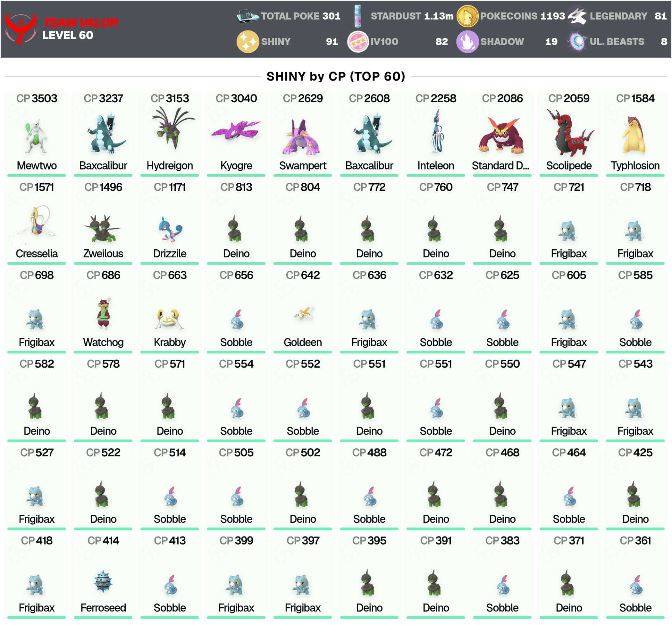Click the 'SHINY by CP (TOP 60)' heading
This screenshot has height=625, width=672.
[x=336, y=76]
